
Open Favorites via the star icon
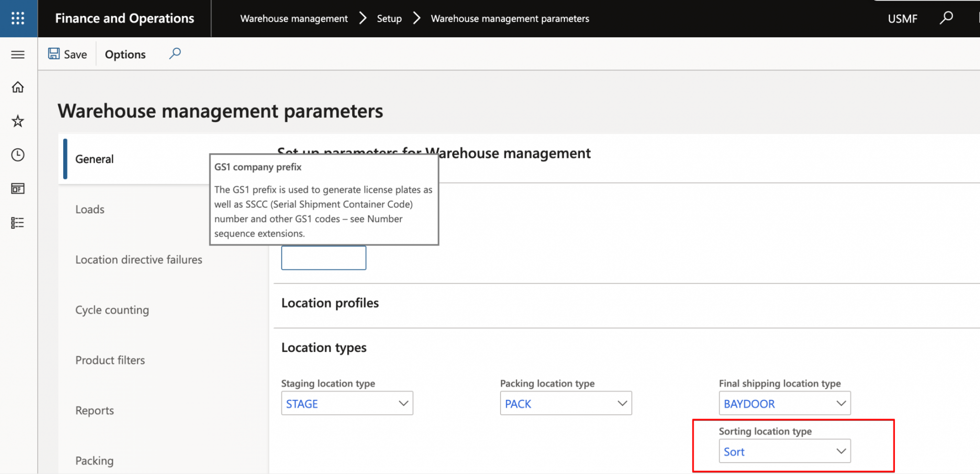(x=18, y=121)
